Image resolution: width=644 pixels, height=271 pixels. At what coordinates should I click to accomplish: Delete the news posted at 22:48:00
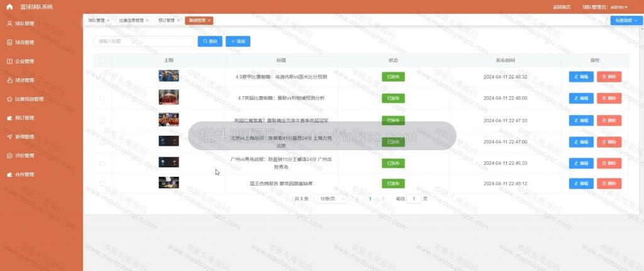pos(609,98)
